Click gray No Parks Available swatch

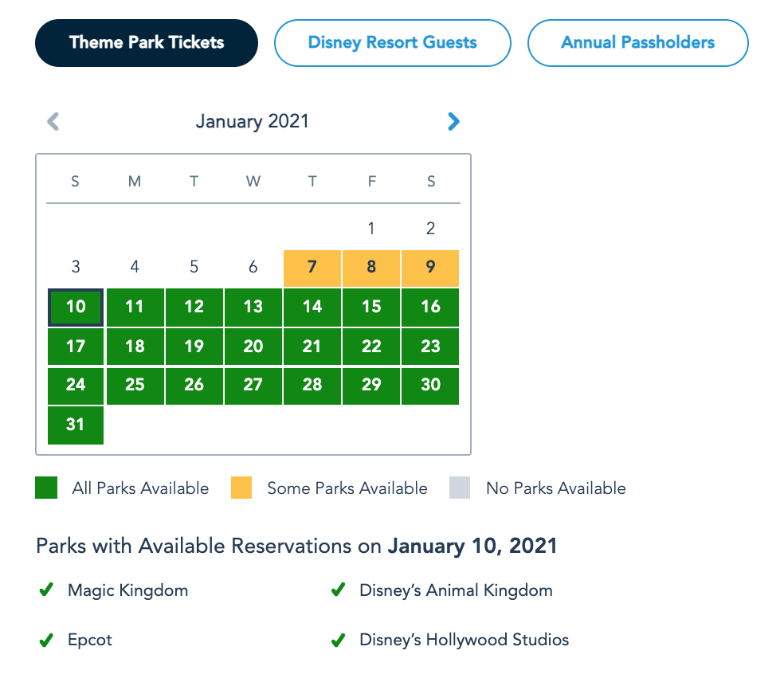pos(460,488)
